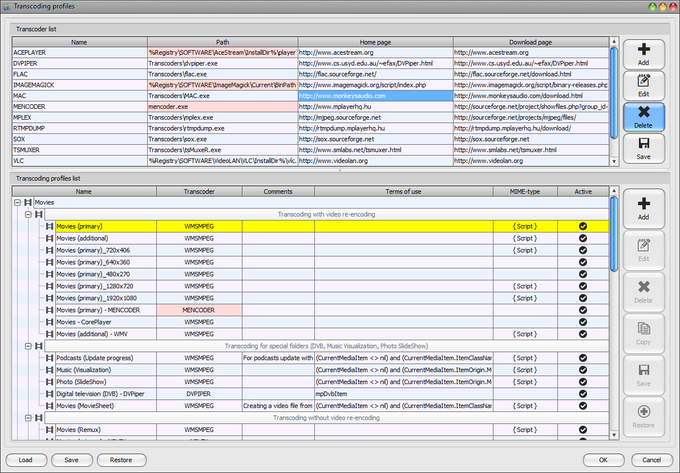Screen dimensions: 680x473
Task: Click bottom-left Save button
Action: [x=72, y=460]
